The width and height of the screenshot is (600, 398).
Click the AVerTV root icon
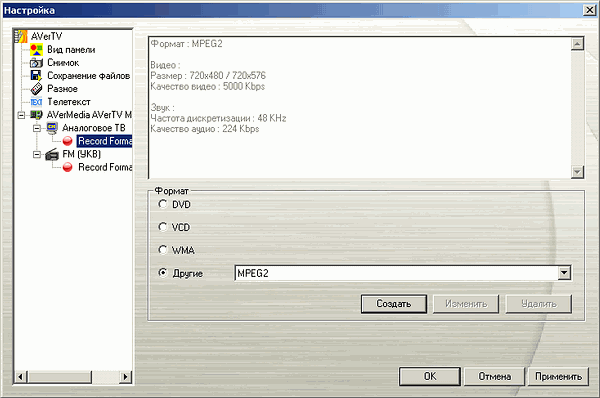tap(21, 36)
